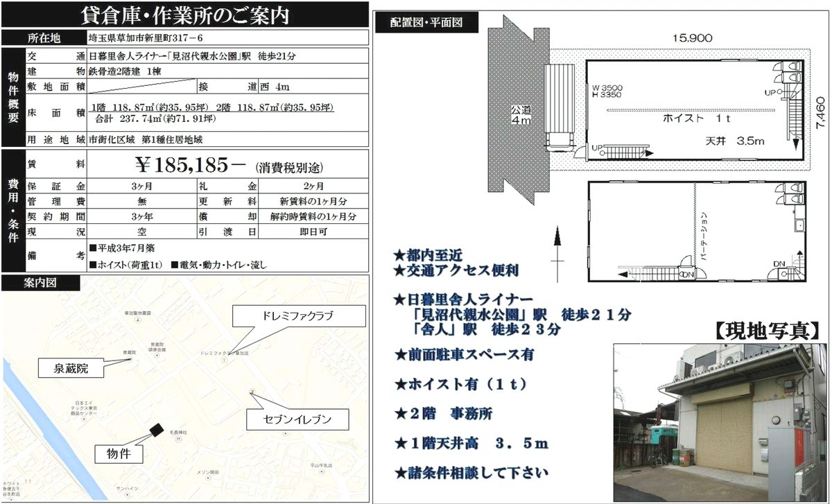Click the black diamond property marker on map
Viewport: 832px width, 504px height.
156,430
